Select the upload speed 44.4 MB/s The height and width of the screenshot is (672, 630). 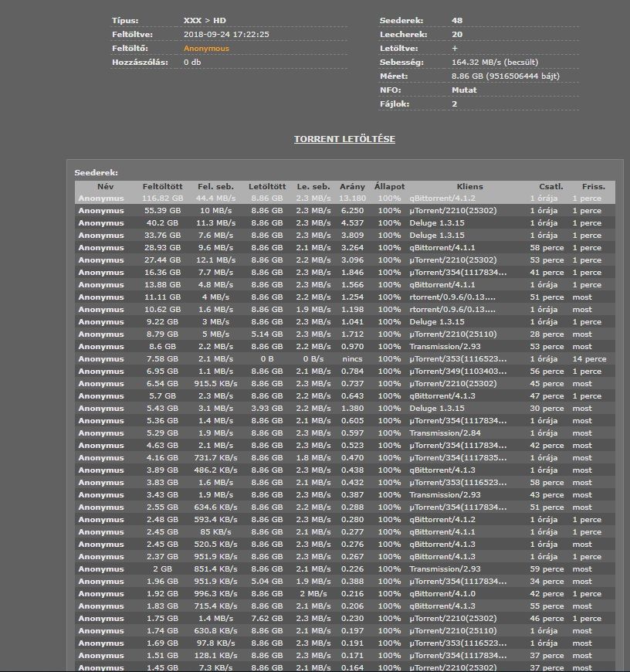tap(215, 199)
